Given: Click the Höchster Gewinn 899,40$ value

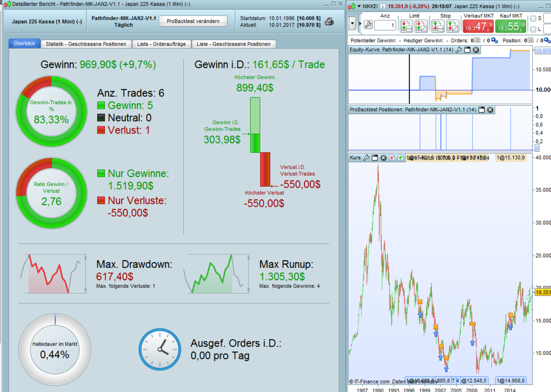Looking at the screenshot, I should pyautogui.click(x=255, y=88).
